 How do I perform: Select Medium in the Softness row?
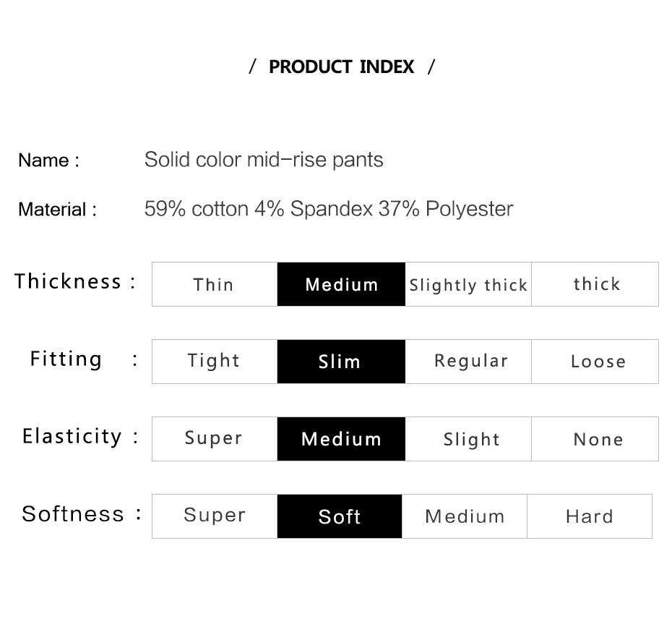coord(465,516)
